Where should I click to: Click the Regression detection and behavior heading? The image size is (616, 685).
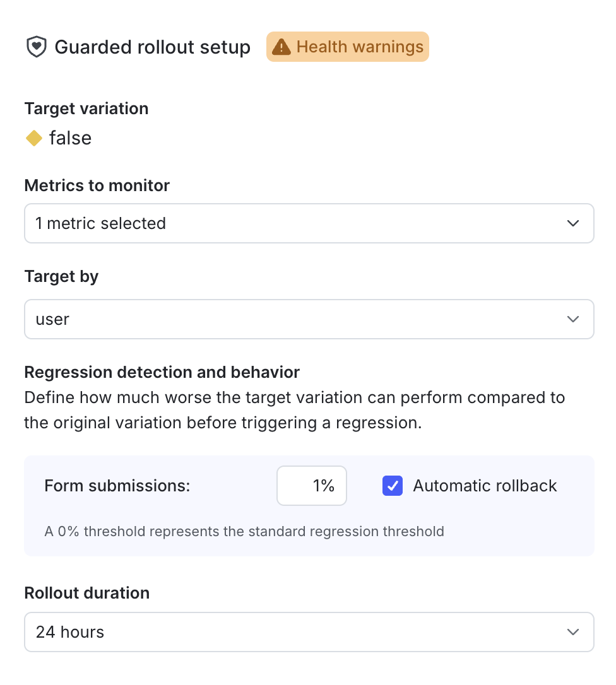tap(162, 372)
